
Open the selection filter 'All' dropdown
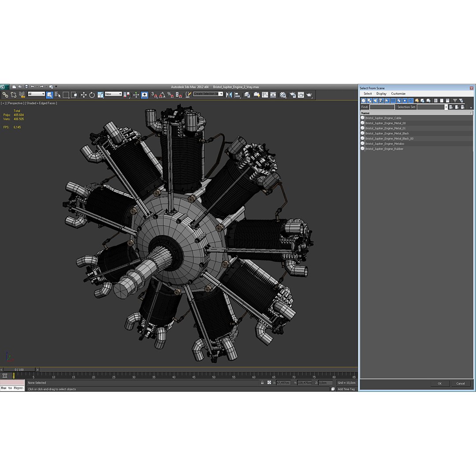tap(37, 94)
